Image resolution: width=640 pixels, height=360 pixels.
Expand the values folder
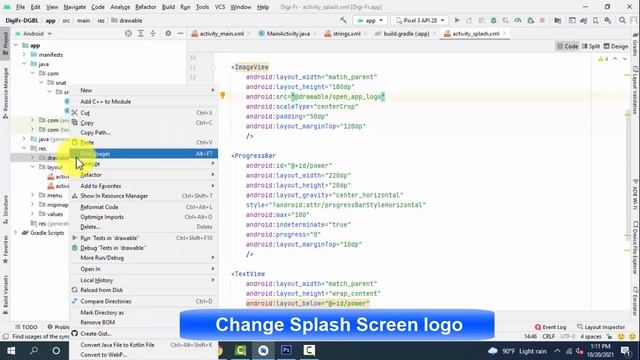pos(32,214)
